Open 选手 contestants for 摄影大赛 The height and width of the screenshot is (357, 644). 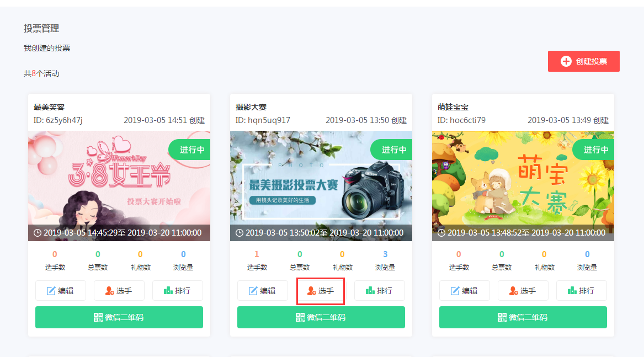pos(321,290)
